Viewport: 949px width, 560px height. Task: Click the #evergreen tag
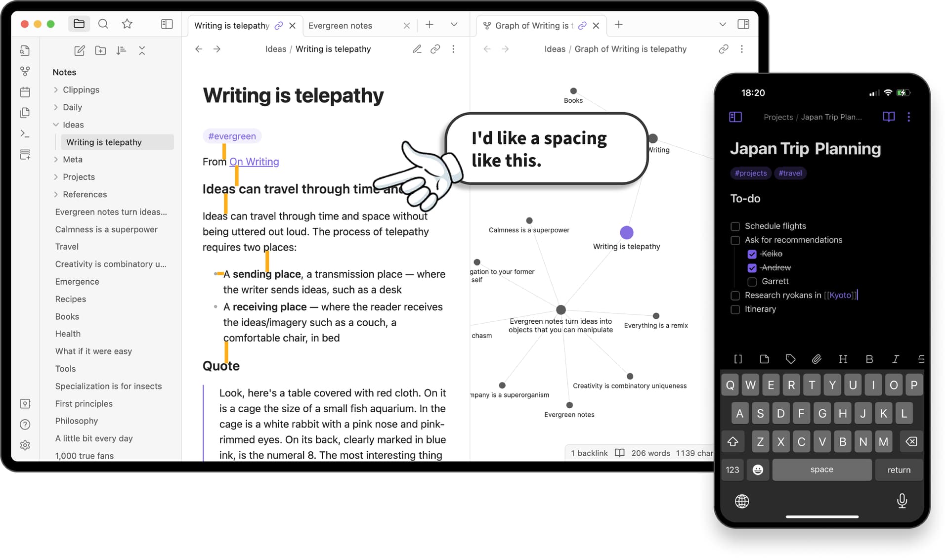point(232,136)
